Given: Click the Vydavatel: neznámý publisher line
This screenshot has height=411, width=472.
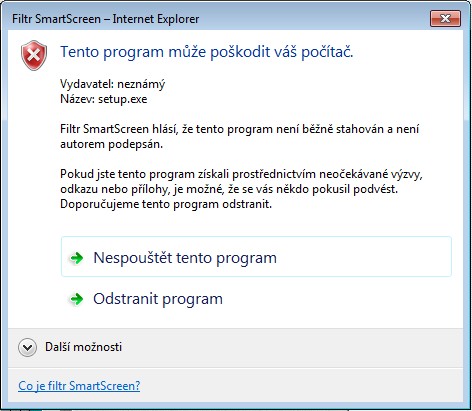Looking at the screenshot, I should (x=112, y=84).
